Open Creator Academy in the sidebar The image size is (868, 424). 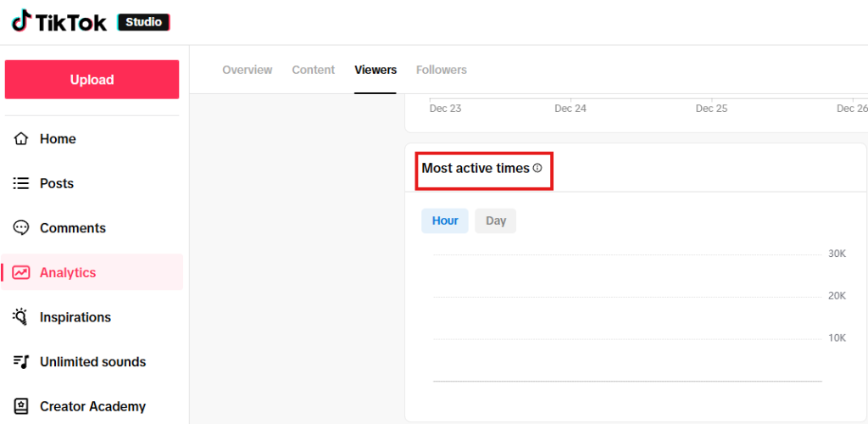click(x=92, y=407)
